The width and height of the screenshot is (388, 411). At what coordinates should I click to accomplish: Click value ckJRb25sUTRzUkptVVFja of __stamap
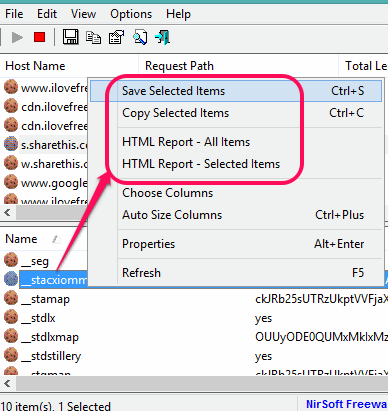321,299
